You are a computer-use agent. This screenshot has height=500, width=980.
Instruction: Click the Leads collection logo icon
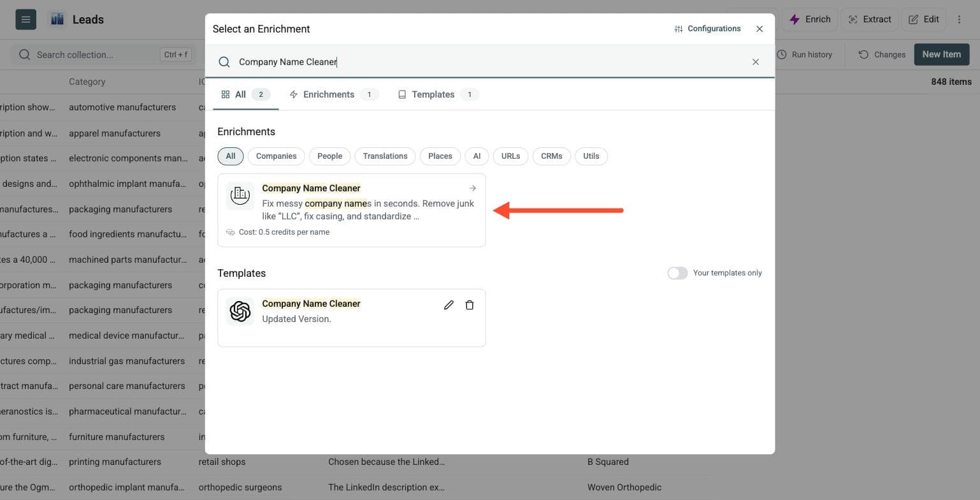57,19
